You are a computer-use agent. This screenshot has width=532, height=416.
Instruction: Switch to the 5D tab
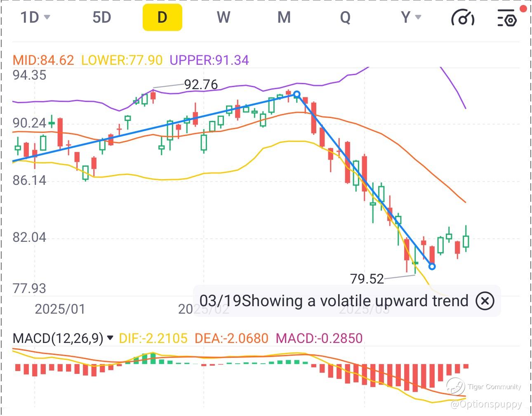101,17
